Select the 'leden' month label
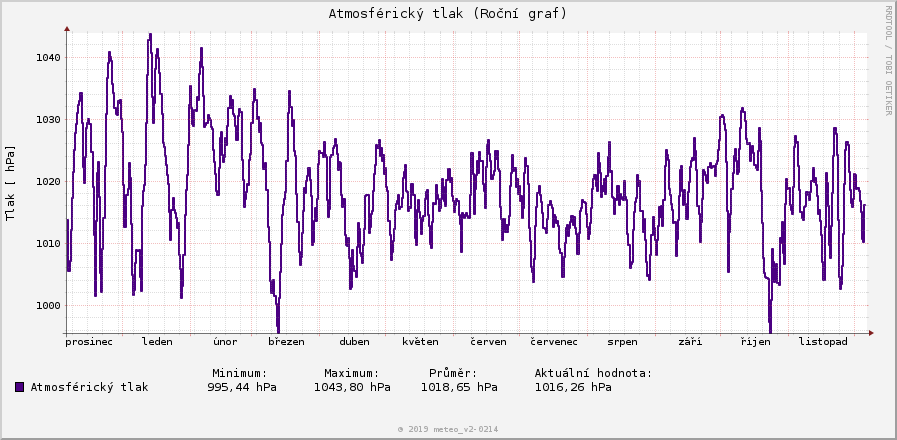 tap(157, 342)
